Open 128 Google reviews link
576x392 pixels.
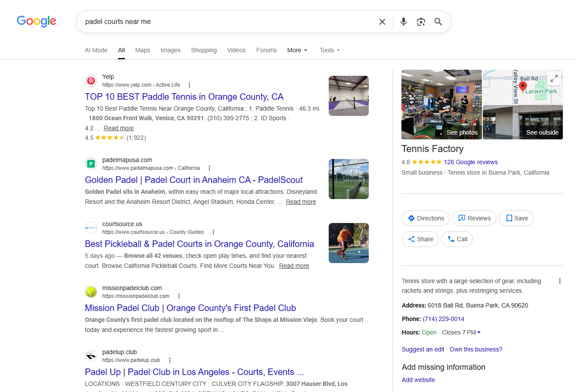[x=471, y=162]
